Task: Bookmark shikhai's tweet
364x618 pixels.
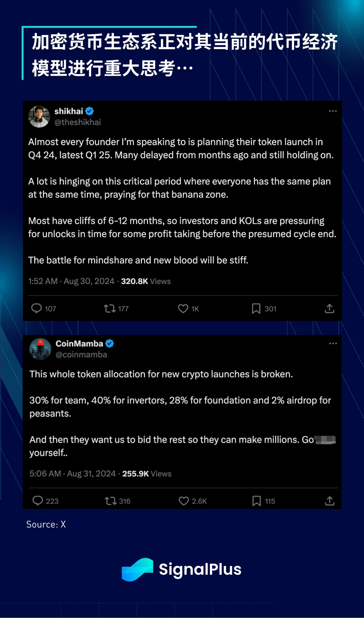Action: pos(256,308)
